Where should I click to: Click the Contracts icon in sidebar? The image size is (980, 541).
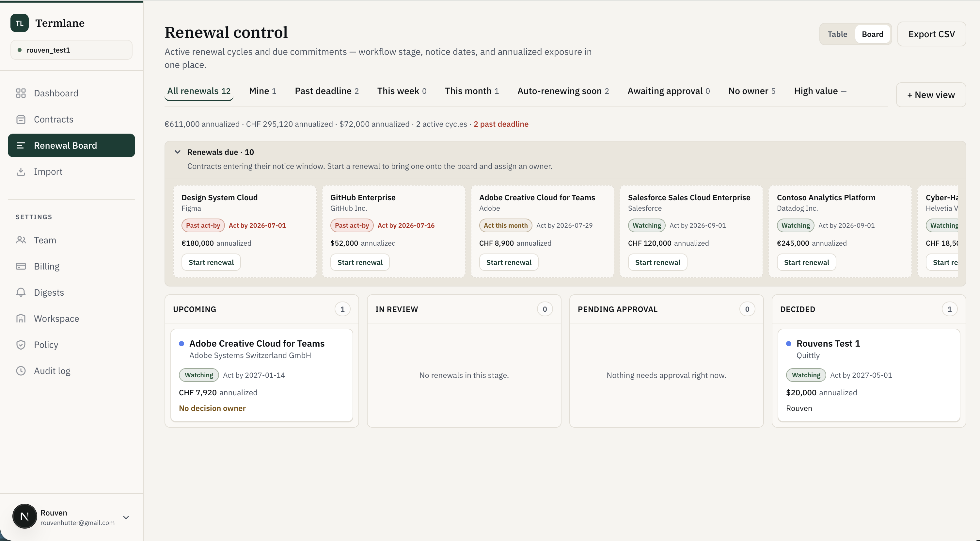click(x=21, y=120)
